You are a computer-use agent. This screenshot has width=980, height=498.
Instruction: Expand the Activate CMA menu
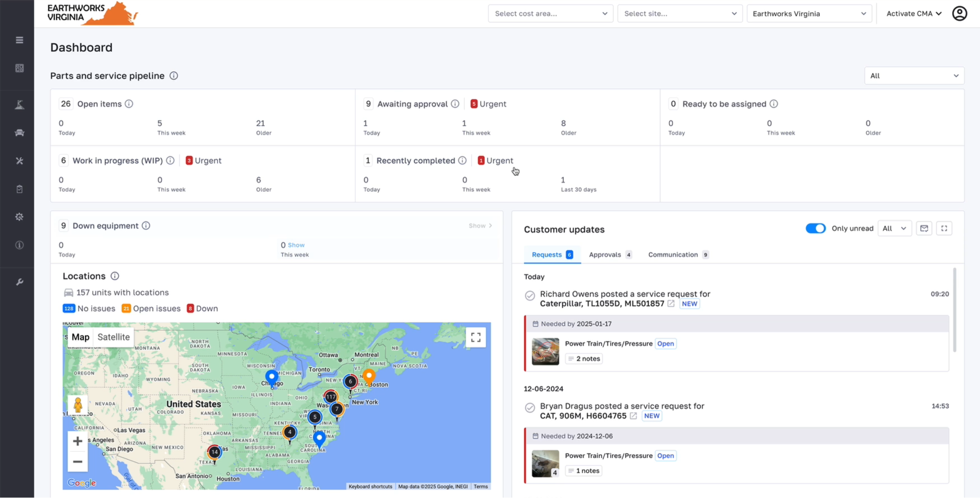pos(914,13)
